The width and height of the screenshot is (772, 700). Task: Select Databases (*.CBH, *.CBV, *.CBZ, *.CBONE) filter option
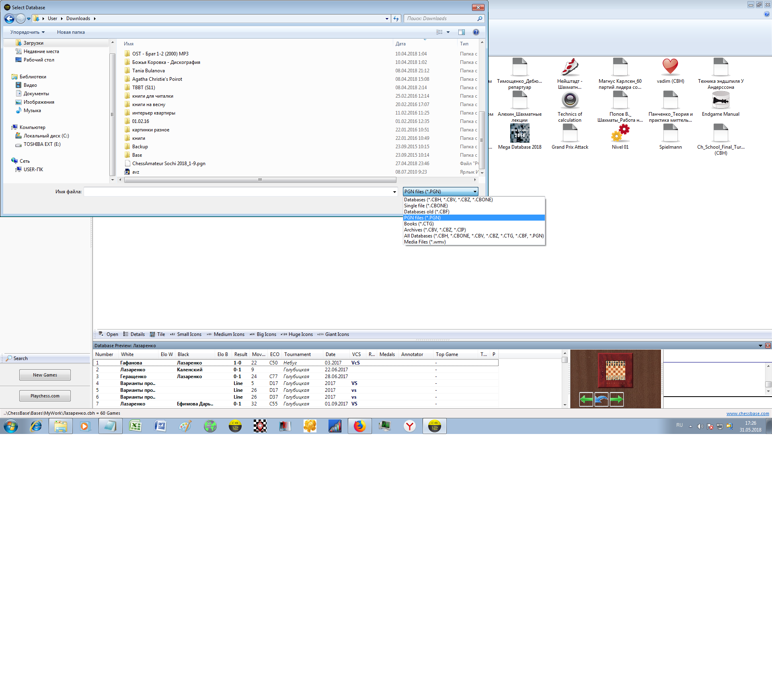pyautogui.click(x=474, y=200)
